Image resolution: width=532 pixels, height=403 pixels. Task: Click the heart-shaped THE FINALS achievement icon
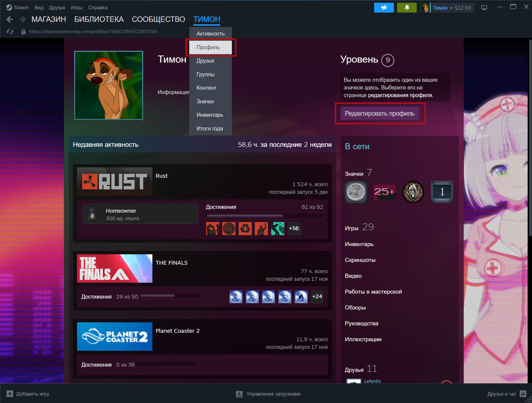(285, 297)
